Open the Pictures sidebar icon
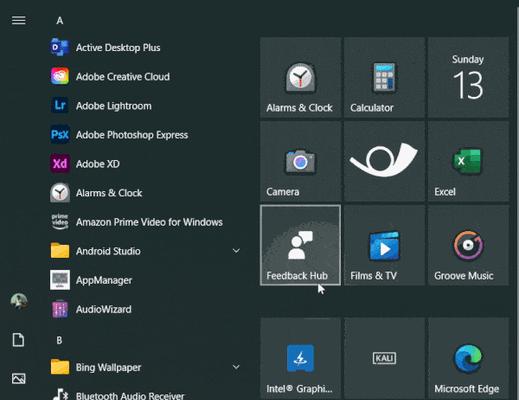Viewport: 519px width, 400px height. click(x=18, y=378)
